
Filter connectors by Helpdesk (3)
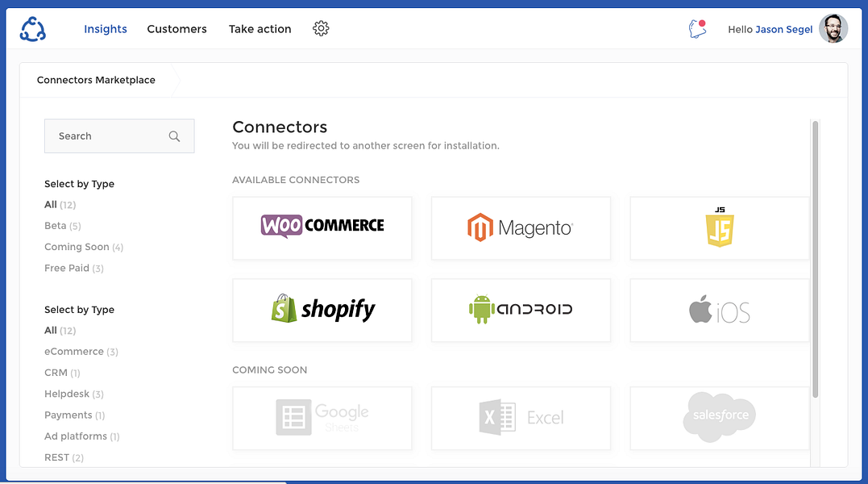[x=74, y=394]
